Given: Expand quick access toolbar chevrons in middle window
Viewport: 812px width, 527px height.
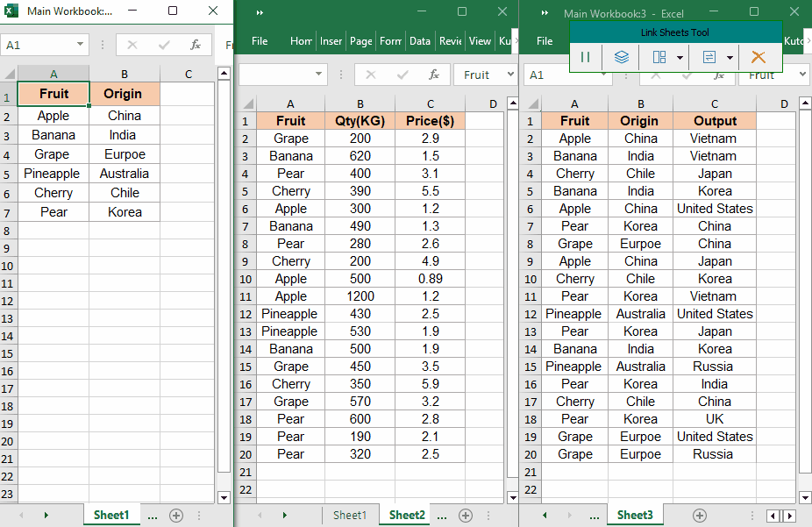Looking at the screenshot, I should coord(260,12).
